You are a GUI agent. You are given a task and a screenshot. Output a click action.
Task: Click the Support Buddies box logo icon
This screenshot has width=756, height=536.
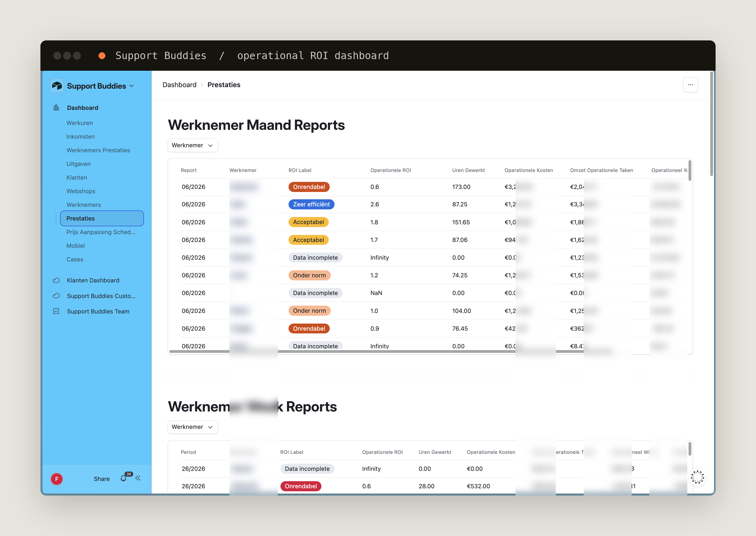57,86
